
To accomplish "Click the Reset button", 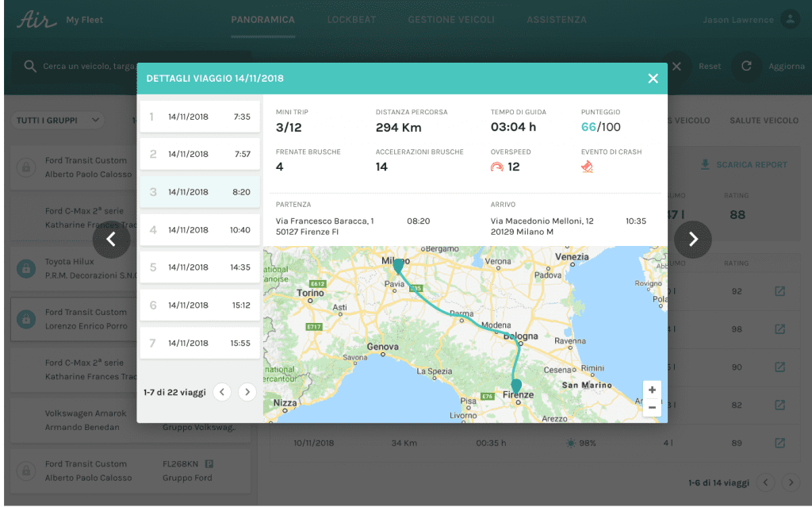I will pos(710,67).
